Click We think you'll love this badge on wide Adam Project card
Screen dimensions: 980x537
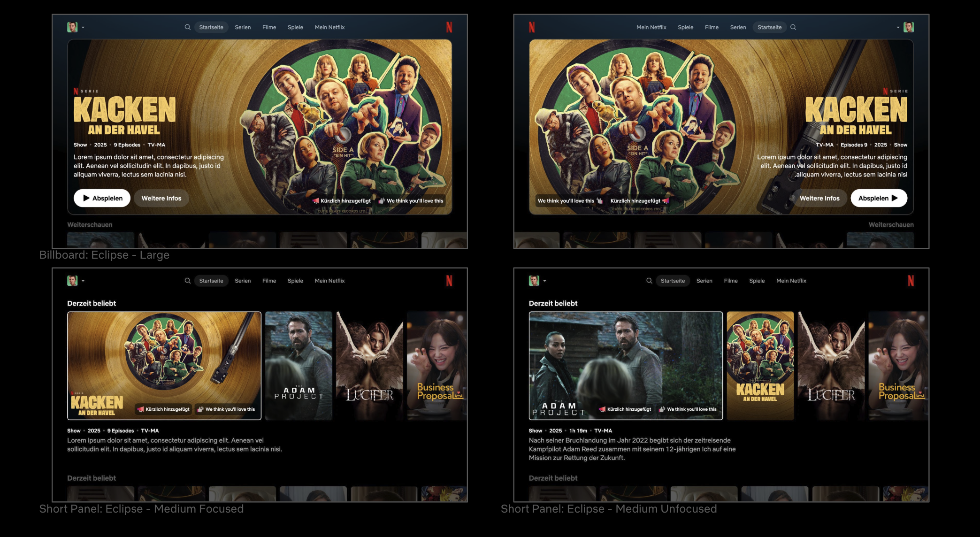click(688, 409)
